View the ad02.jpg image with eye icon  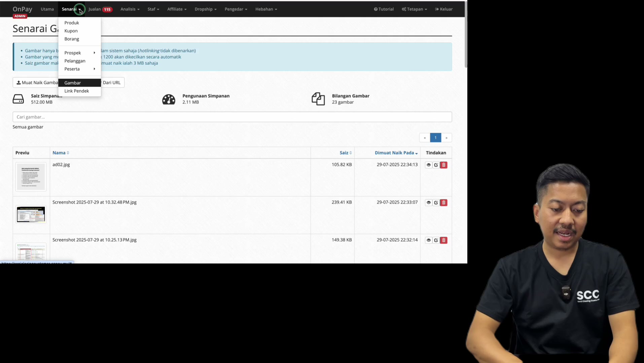pyautogui.click(x=428, y=165)
